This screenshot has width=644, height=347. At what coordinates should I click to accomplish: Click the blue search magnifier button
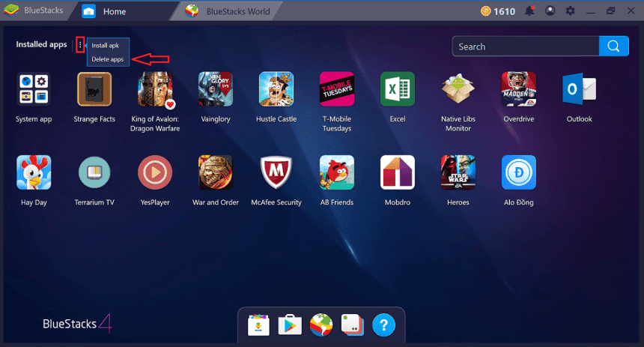(x=613, y=46)
